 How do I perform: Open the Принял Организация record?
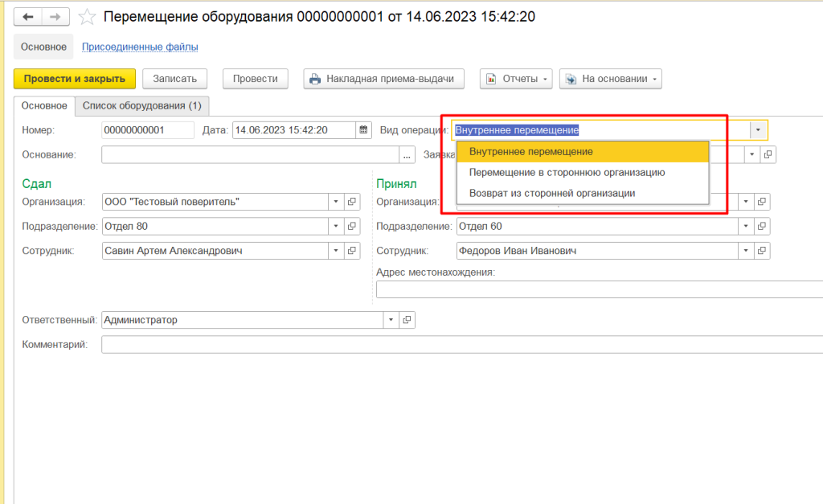coord(762,202)
